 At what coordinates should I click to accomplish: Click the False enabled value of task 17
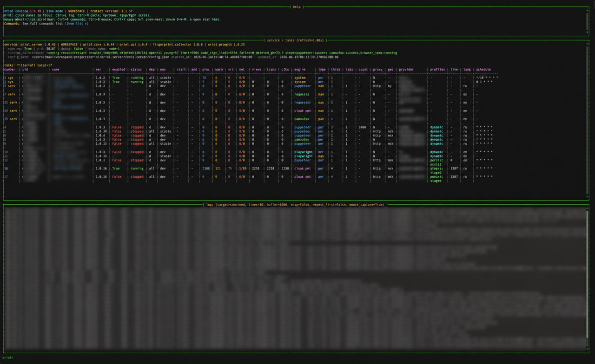coord(117,177)
